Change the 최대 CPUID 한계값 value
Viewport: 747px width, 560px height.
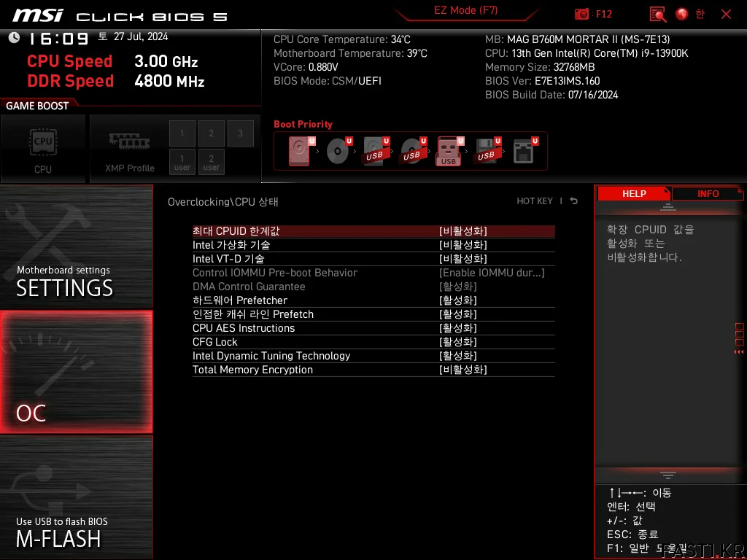click(463, 231)
